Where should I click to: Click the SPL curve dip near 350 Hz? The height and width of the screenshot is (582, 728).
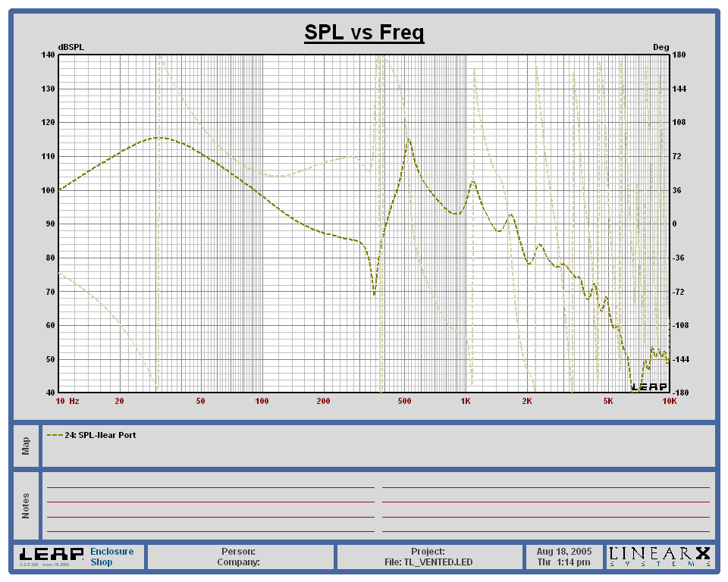(374, 293)
